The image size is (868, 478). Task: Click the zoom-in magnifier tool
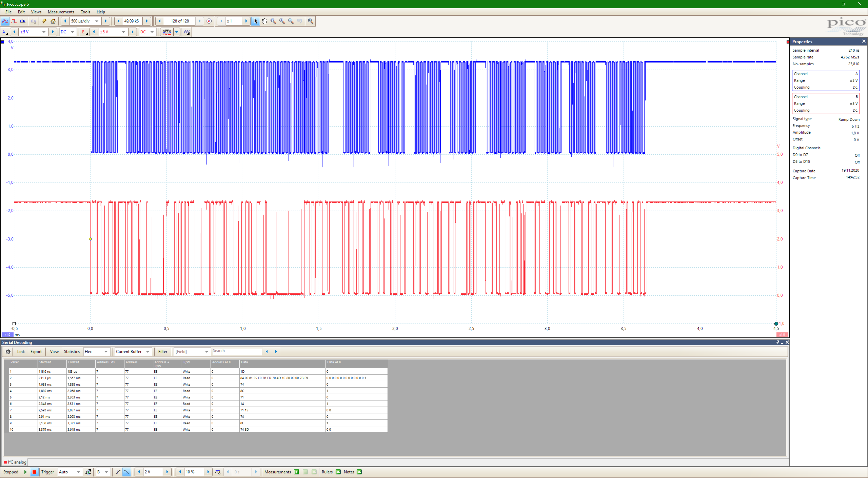(282, 21)
